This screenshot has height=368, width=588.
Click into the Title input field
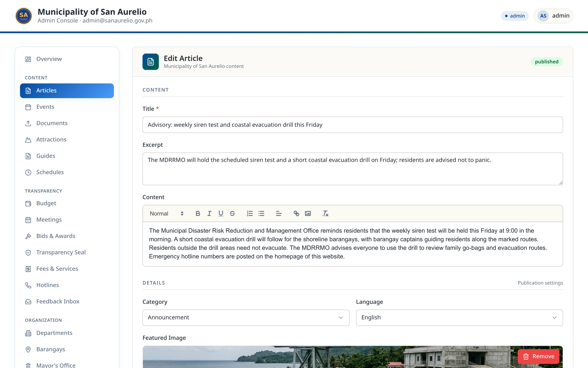pos(353,125)
